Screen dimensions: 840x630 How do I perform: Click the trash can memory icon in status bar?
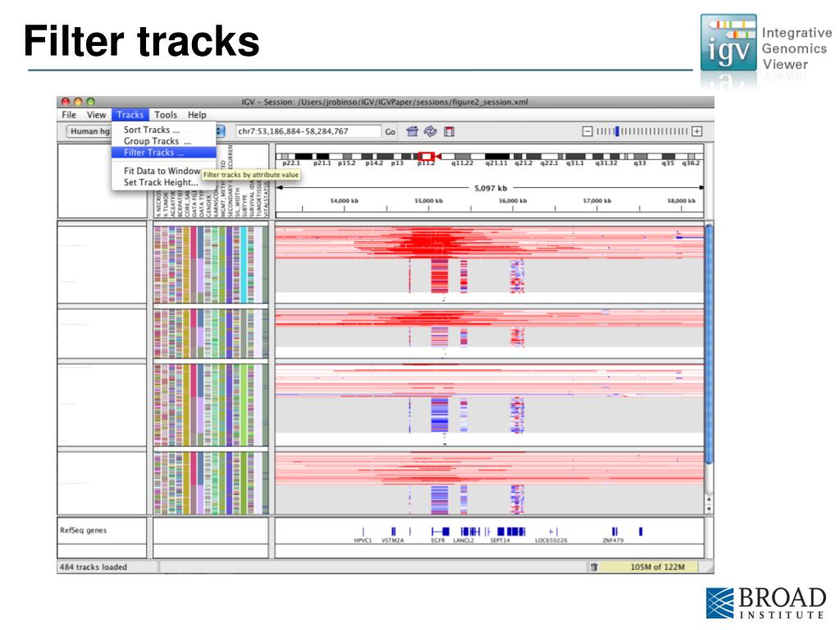[594, 567]
